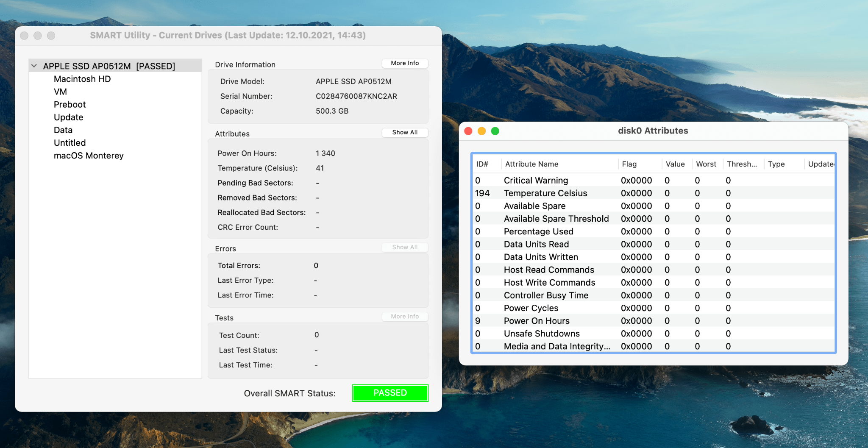The image size is (868, 448).
Task: Select the Percentage Used attribute row
Action: (x=653, y=231)
